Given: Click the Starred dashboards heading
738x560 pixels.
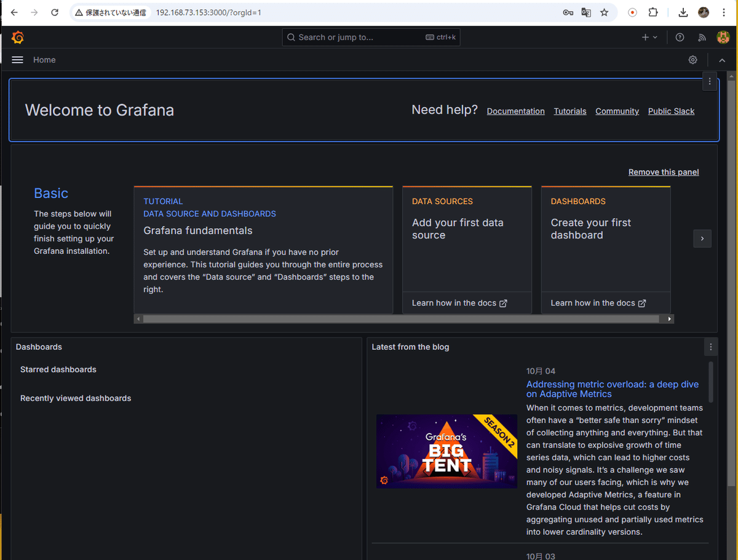Looking at the screenshot, I should (58, 369).
